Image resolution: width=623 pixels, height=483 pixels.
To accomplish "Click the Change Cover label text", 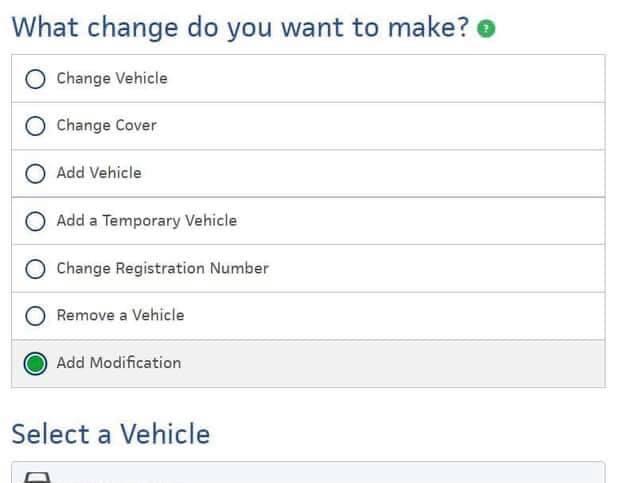I will (x=106, y=126).
